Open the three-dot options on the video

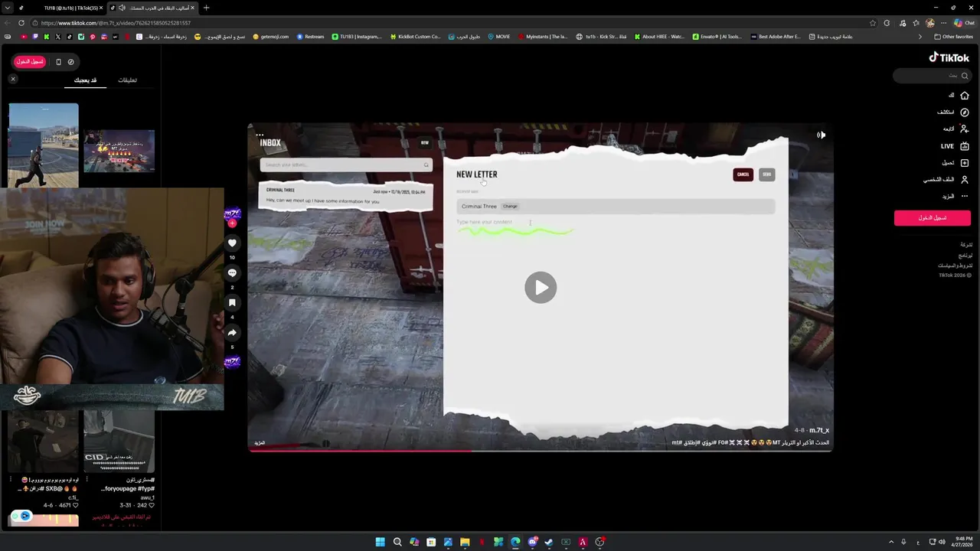pos(260,135)
